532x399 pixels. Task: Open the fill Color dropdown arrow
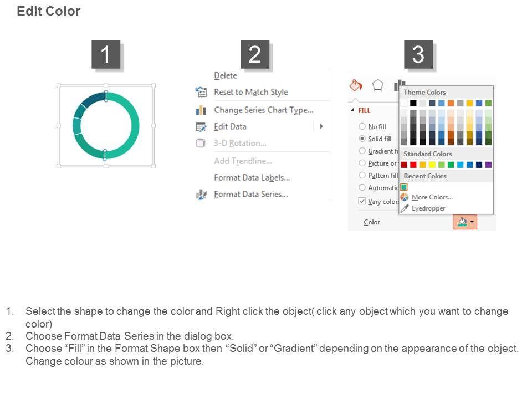tap(472, 222)
